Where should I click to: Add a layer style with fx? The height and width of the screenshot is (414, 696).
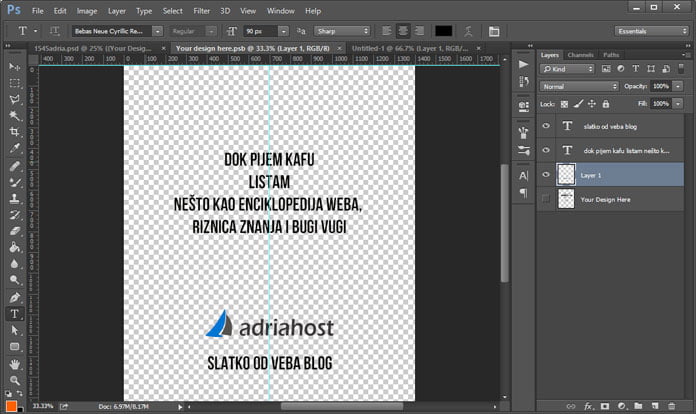[588, 406]
